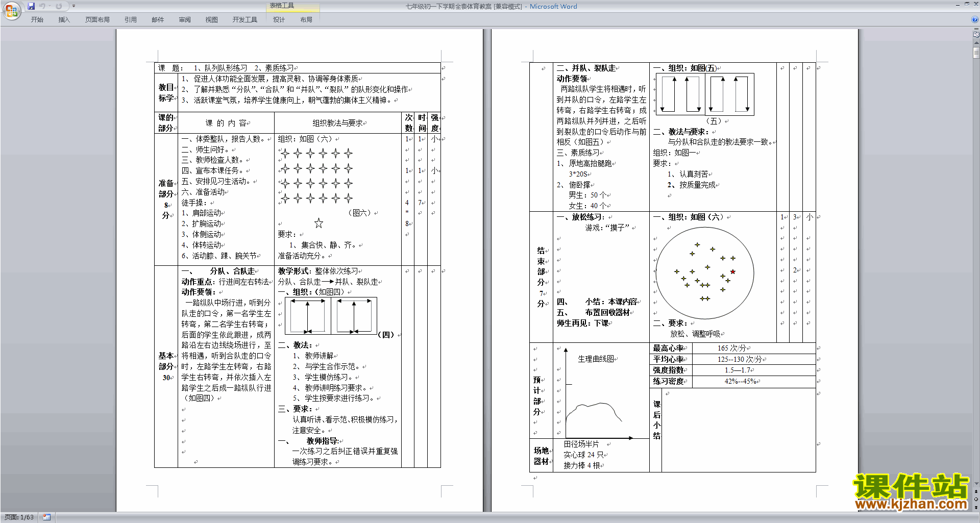Image resolution: width=980 pixels, height=523 pixels.
Task: Switch to the 引用 tab
Action: coord(131,20)
